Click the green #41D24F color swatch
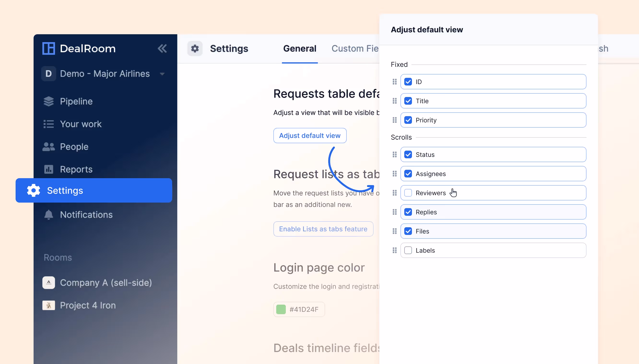Viewport: 639px width, 364px height. coord(281,309)
